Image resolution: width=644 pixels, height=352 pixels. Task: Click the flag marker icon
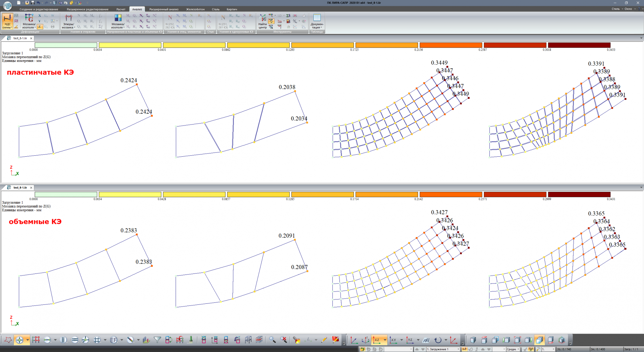(336, 340)
